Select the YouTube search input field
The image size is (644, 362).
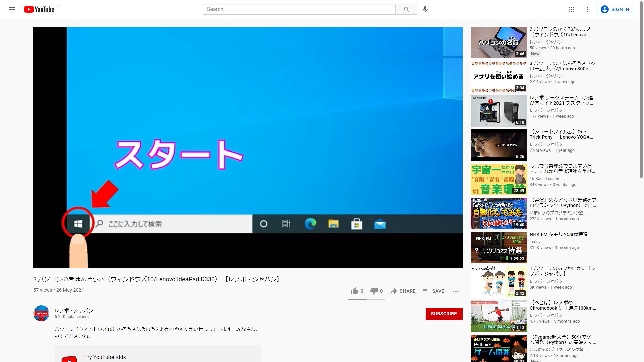pyautogui.click(x=299, y=9)
